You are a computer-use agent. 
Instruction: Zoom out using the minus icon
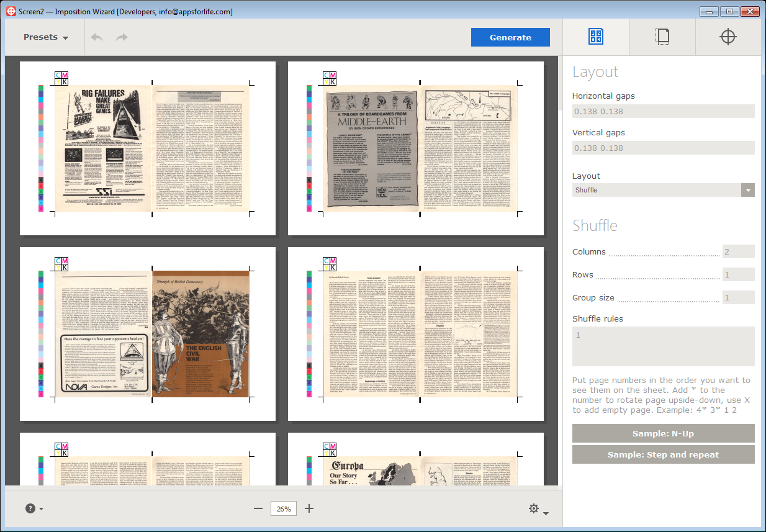(x=258, y=508)
